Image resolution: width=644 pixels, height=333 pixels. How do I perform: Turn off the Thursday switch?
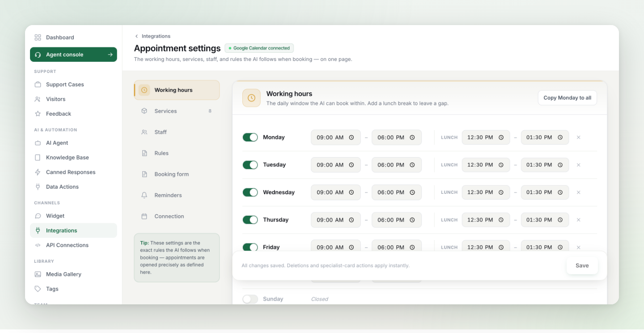click(x=250, y=220)
